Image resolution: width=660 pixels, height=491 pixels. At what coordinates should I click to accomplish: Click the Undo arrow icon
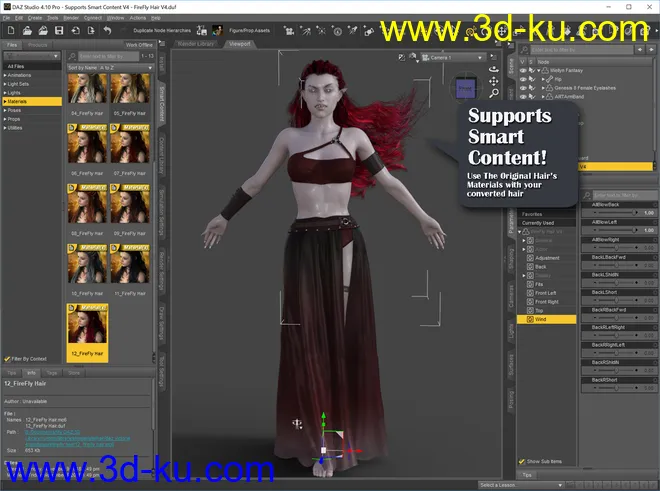[x=107, y=30]
